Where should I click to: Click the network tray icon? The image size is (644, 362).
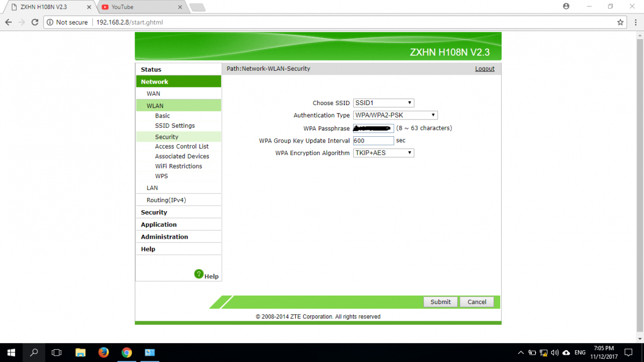[x=544, y=353]
